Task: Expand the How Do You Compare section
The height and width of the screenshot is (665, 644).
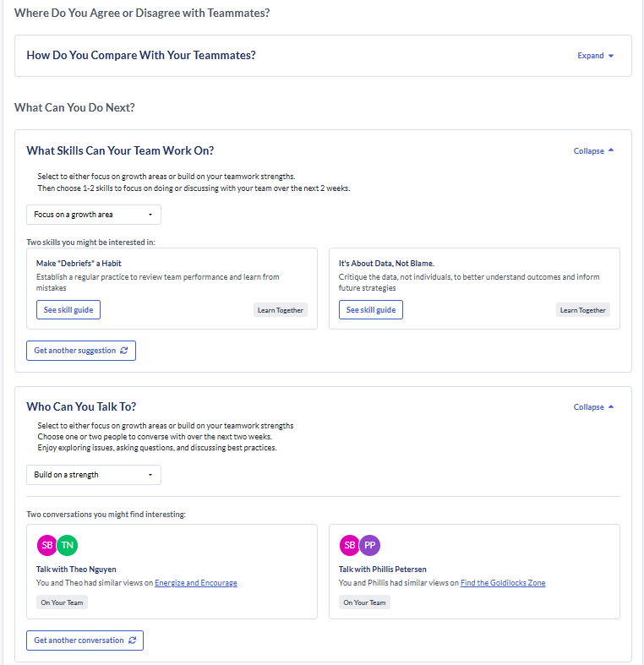Action: pyautogui.click(x=595, y=56)
